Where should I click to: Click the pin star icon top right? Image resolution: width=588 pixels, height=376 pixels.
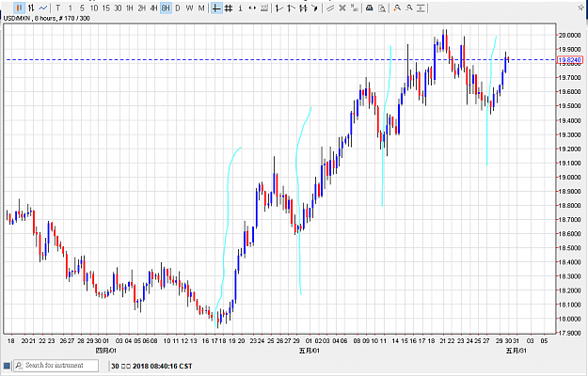click(580, 8)
